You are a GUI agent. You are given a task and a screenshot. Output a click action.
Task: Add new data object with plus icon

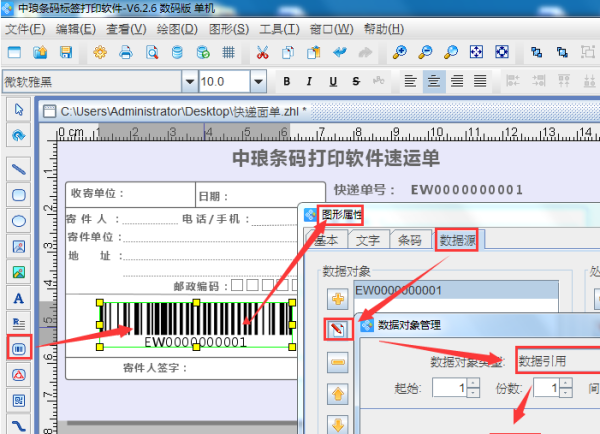(x=337, y=297)
